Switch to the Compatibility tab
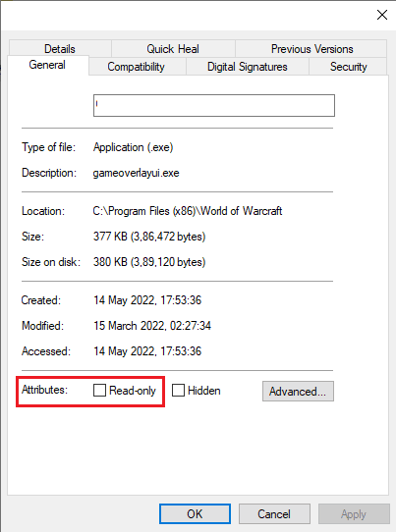This screenshot has width=396, height=532. click(137, 67)
